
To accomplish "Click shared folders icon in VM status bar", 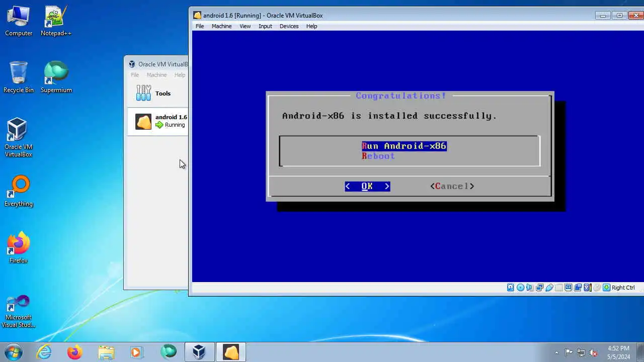I will pos(559,288).
